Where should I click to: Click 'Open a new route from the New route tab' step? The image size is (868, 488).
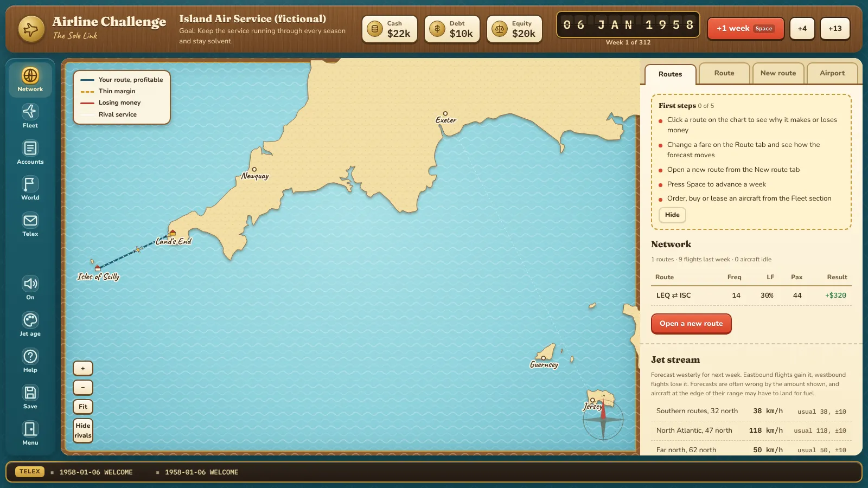coord(733,170)
